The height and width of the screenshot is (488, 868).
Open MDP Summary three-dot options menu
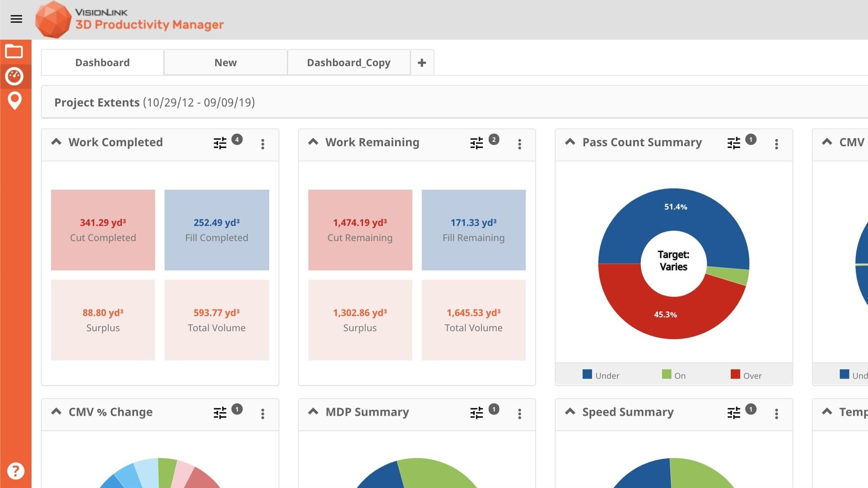click(x=520, y=414)
